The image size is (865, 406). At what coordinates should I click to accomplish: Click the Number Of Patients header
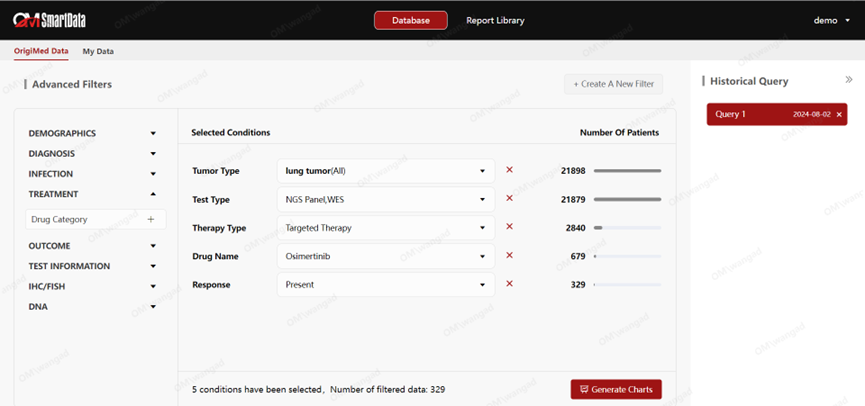(x=620, y=133)
